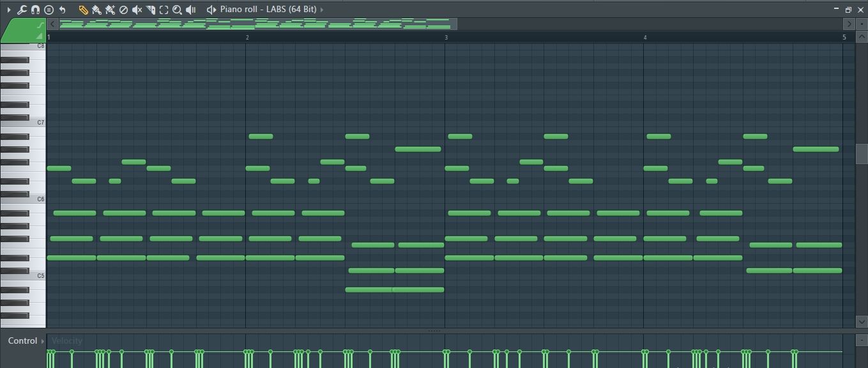The width and height of the screenshot is (868, 368).
Task: Toggle the note slide curve icon
Action: 42,25
